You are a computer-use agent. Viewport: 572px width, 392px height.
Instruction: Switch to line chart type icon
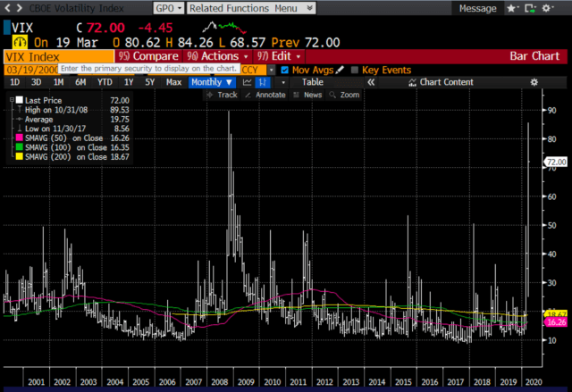[247, 82]
